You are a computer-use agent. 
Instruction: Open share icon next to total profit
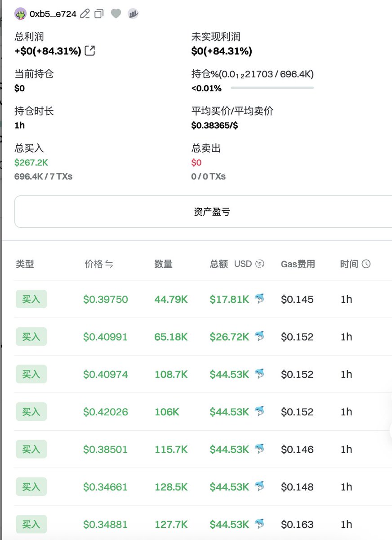[x=90, y=51]
